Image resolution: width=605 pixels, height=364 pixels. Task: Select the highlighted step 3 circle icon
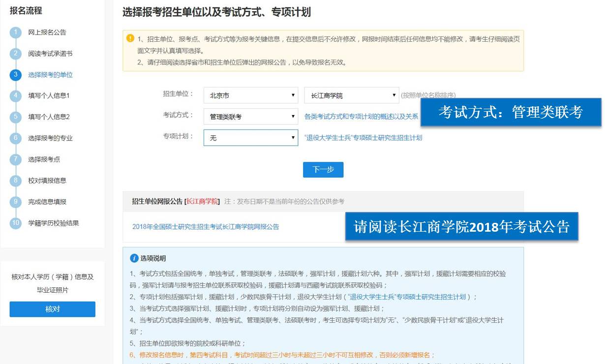16,75
